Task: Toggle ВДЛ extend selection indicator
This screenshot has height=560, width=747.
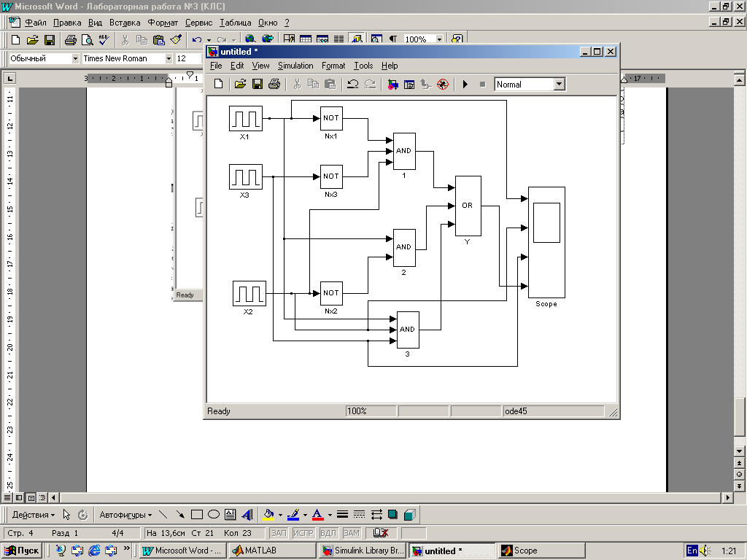Action: tap(328, 533)
